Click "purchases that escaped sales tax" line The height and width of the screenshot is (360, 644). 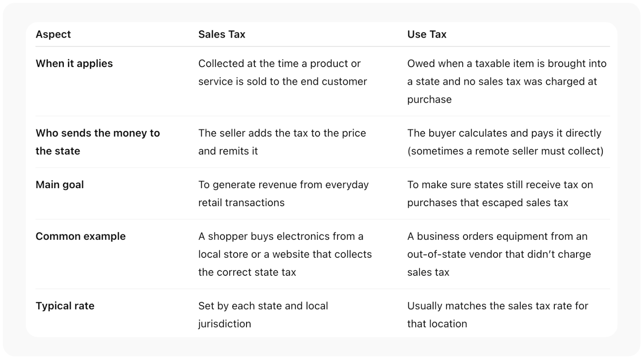[x=488, y=202]
